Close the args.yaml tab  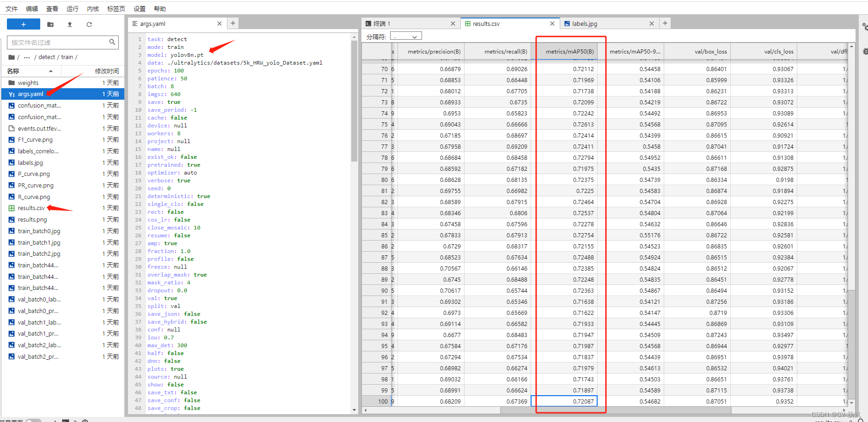click(220, 24)
